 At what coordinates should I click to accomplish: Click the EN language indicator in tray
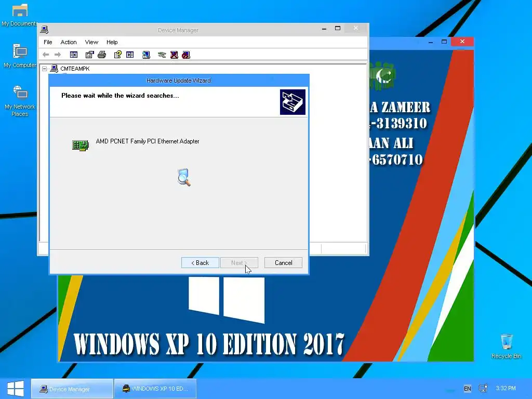coord(467,389)
